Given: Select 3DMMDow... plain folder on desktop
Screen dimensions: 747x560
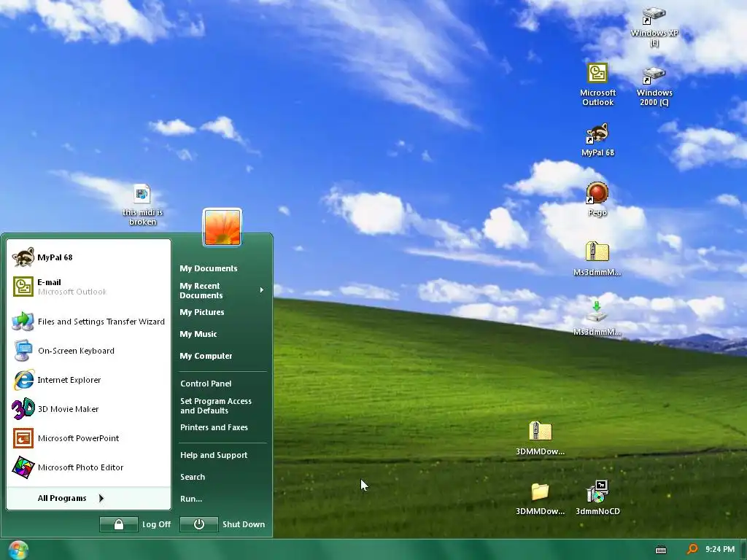Looking at the screenshot, I should coord(540,498).
